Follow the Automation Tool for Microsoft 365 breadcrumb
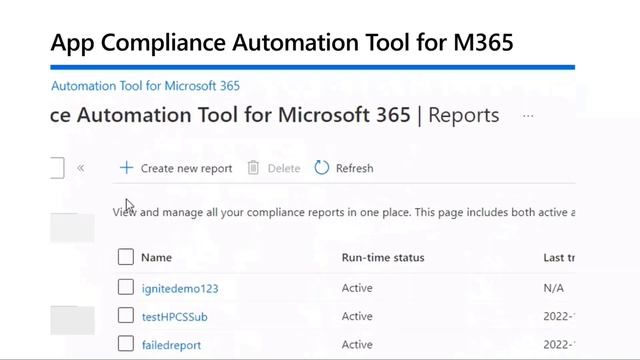The height and width of the screenshot is (360, 640). click(x=145, y=86)
